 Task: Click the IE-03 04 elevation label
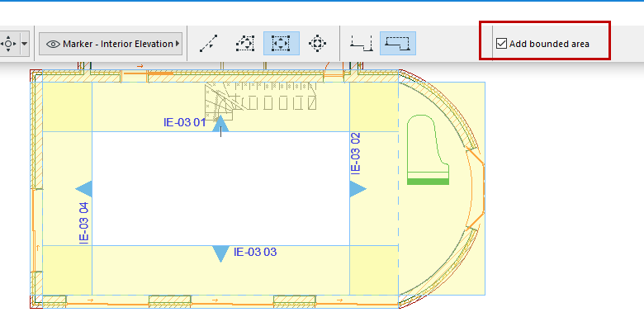pos(83,224)
